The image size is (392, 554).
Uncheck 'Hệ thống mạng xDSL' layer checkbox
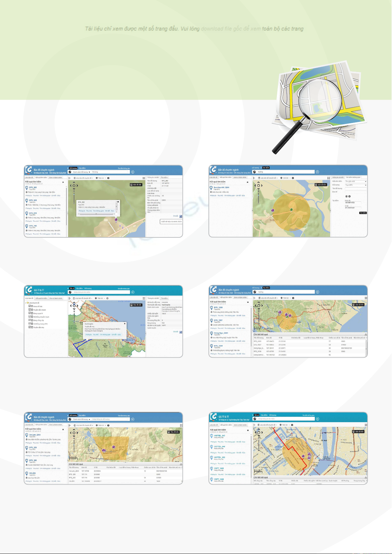click(x=30, y=324)
